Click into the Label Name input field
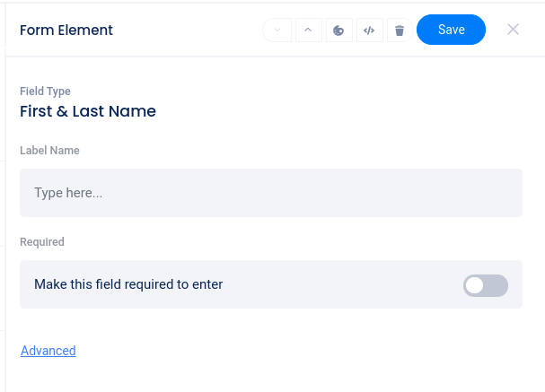This screenshot has width=545, height=392. 271,193
